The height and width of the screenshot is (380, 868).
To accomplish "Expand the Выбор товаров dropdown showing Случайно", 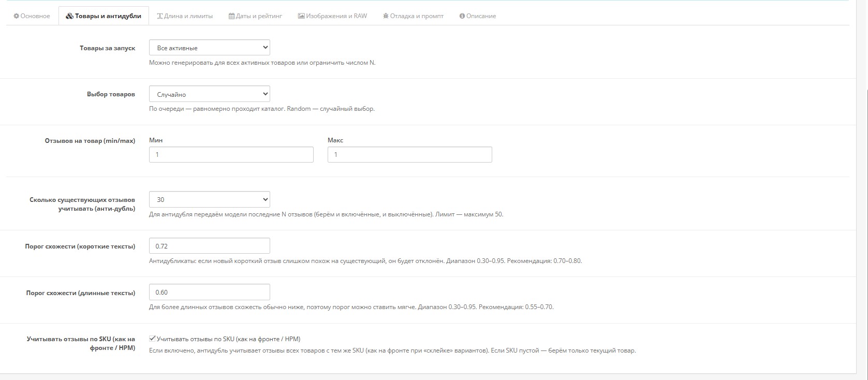I will pos(210,94).
